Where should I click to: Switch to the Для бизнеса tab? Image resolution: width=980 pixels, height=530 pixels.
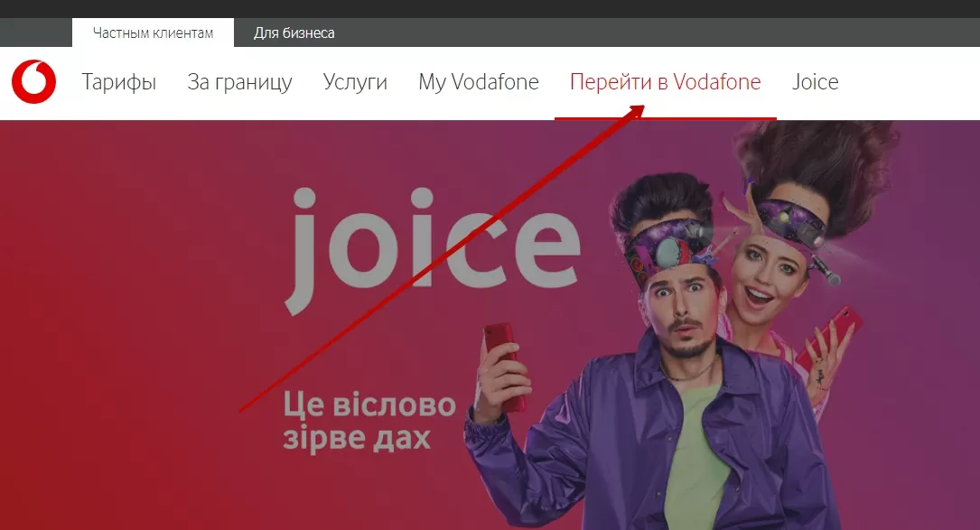pos(294,33)
